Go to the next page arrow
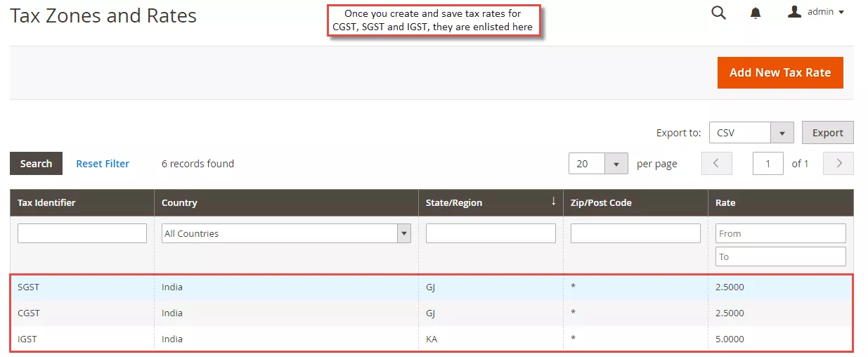 (x=838, y=164)
